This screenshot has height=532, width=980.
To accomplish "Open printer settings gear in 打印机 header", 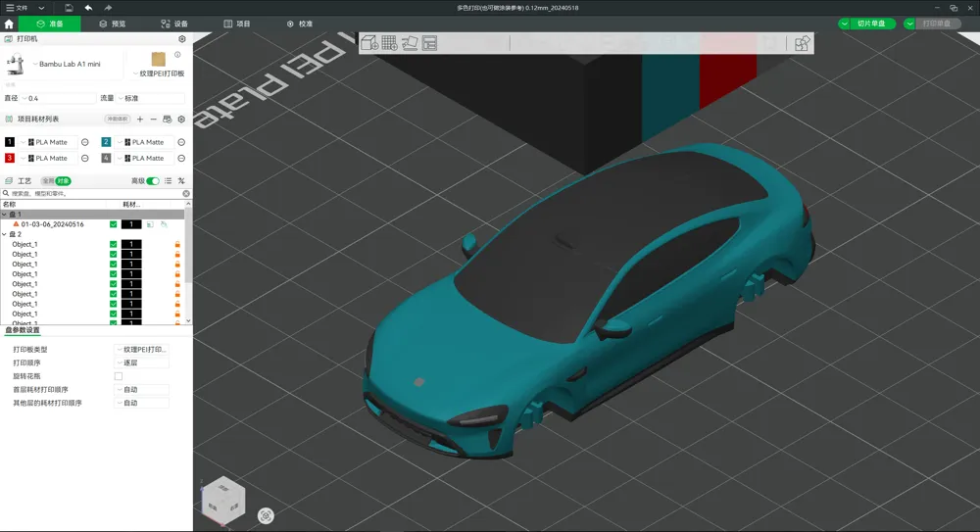I will [182, 39].
